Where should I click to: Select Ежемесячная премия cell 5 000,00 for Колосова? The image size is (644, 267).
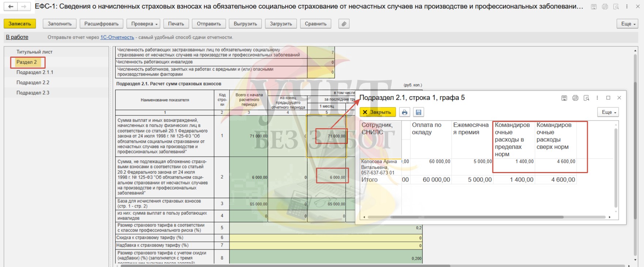point(472,161)
